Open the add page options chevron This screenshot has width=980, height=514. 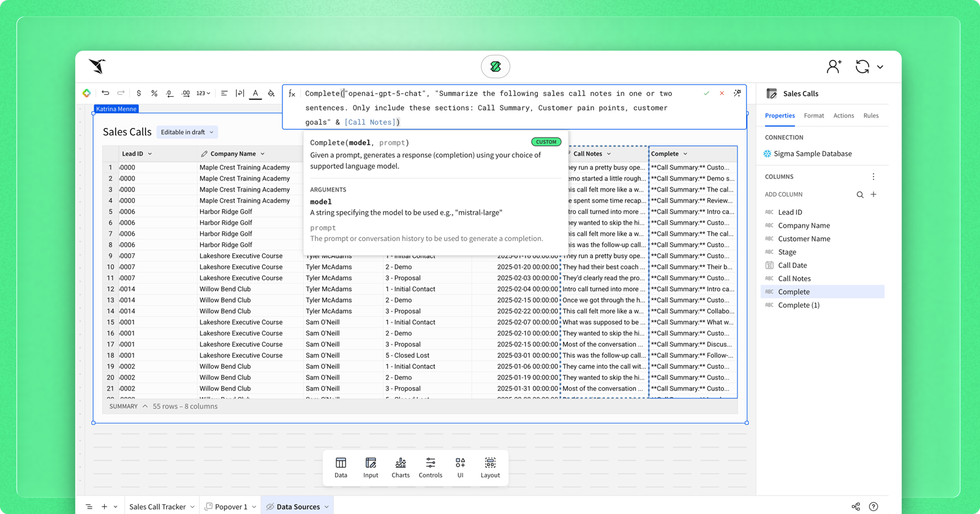pyautogui.click(x=115, y=507)
